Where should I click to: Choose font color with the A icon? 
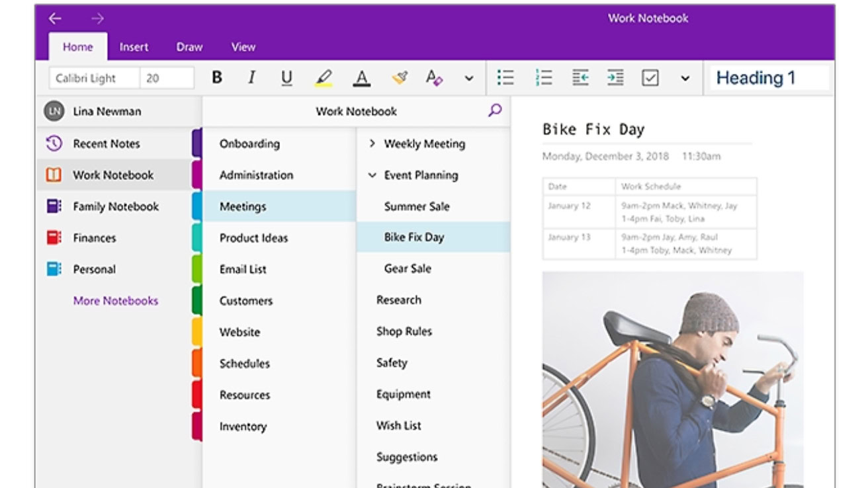pos(361,78)
